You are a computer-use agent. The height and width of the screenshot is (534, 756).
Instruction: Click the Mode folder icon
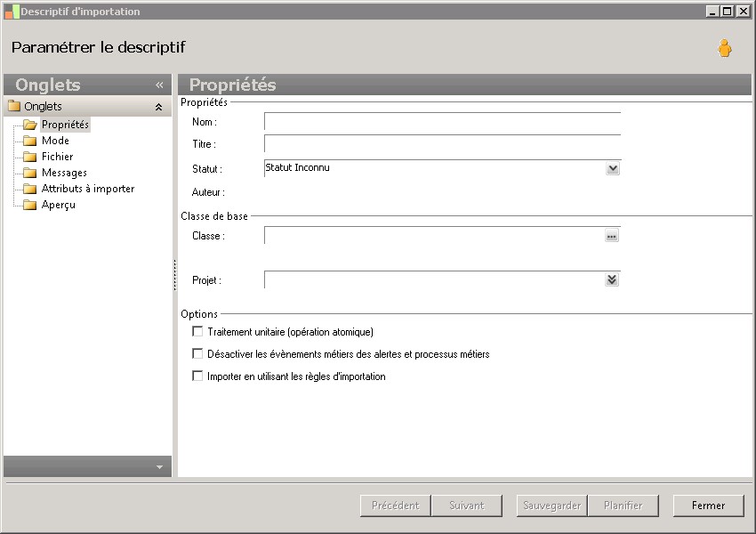tap(30, 141)
